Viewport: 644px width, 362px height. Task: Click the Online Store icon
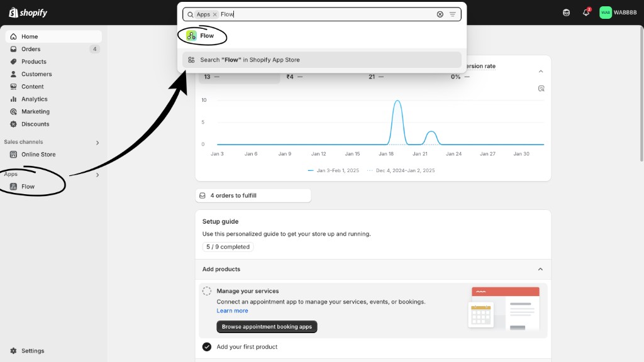coord(14,155)
